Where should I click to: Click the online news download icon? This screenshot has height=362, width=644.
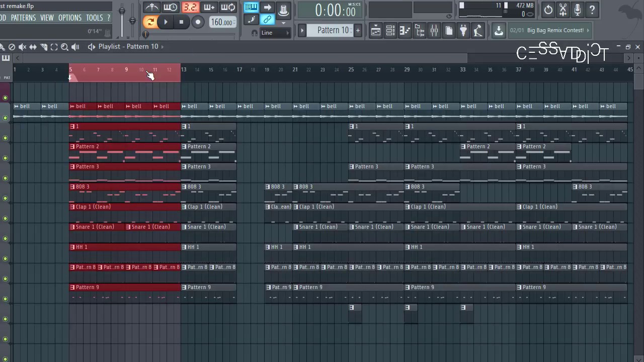[x=498, y=31]
